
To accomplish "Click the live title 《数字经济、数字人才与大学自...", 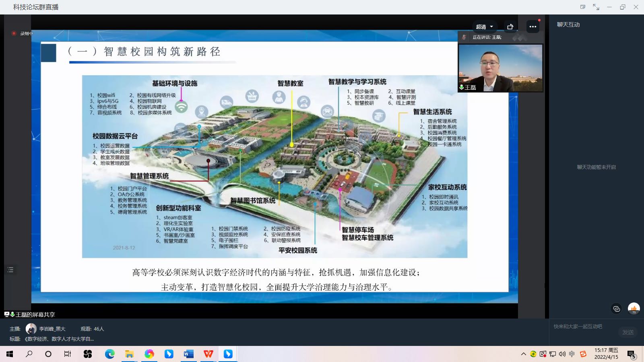I will click(x=59, y=339).
